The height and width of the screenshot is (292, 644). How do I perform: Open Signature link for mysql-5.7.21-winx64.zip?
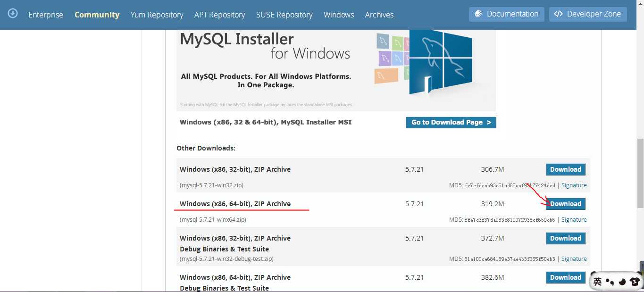[x=574, y=220]
